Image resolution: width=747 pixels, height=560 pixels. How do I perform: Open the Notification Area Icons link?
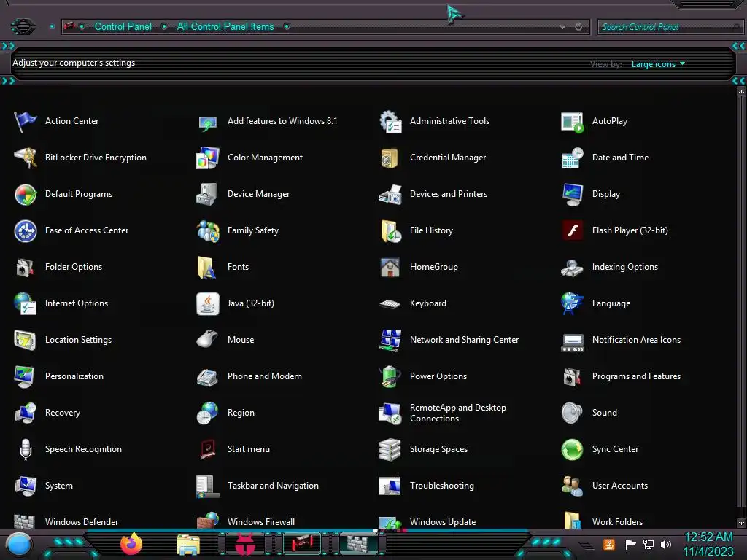pos(636,340)
